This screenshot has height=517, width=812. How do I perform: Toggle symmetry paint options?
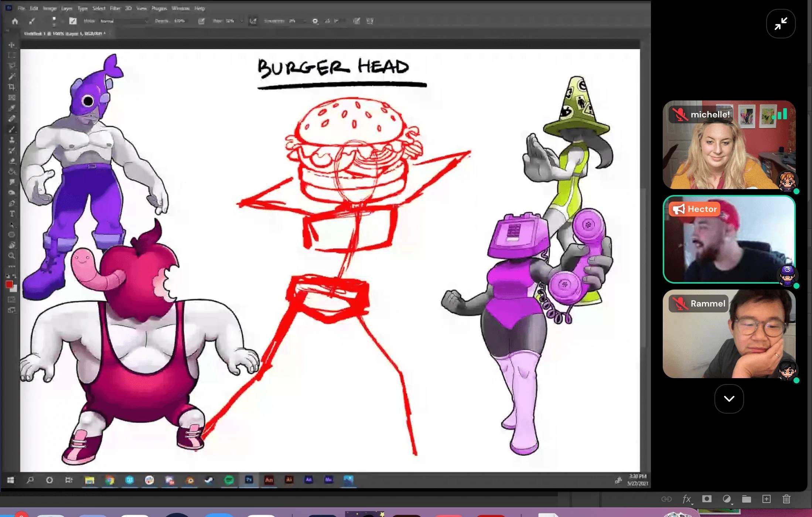click(370, 21)
